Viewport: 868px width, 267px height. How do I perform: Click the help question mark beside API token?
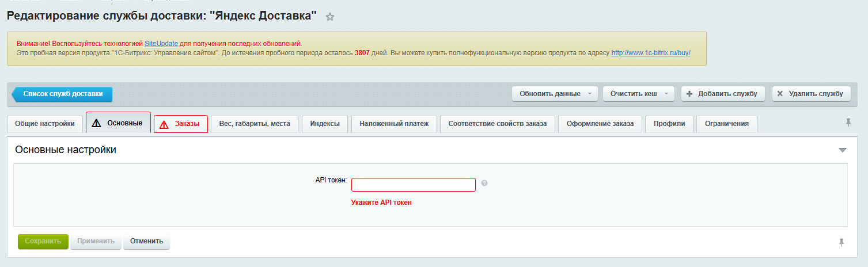coord(484,183)
